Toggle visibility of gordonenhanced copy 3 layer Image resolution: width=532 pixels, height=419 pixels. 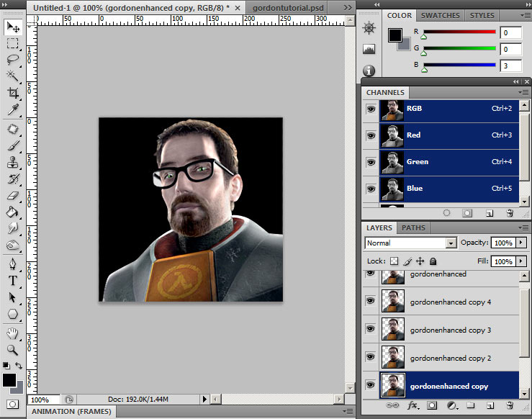point(371,330)
